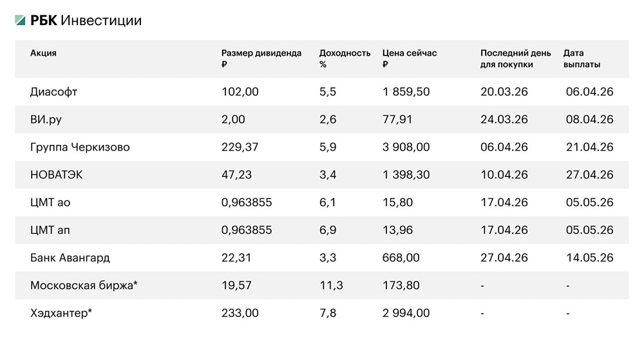Click the НОВАТЭК stock name
The height and width of the screenshot is (342, 644).
pos(56,175)
